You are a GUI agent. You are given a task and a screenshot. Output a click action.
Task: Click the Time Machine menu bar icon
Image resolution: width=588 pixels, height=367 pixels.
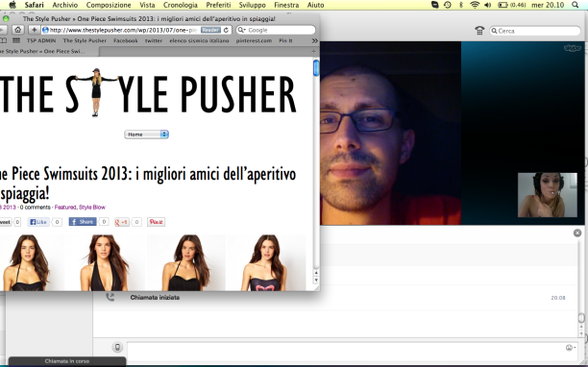tap(448, 5)
